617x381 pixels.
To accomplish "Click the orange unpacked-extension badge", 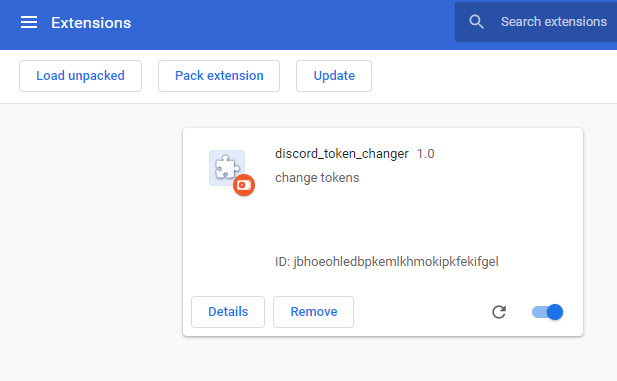I will (x=244, y=185).
